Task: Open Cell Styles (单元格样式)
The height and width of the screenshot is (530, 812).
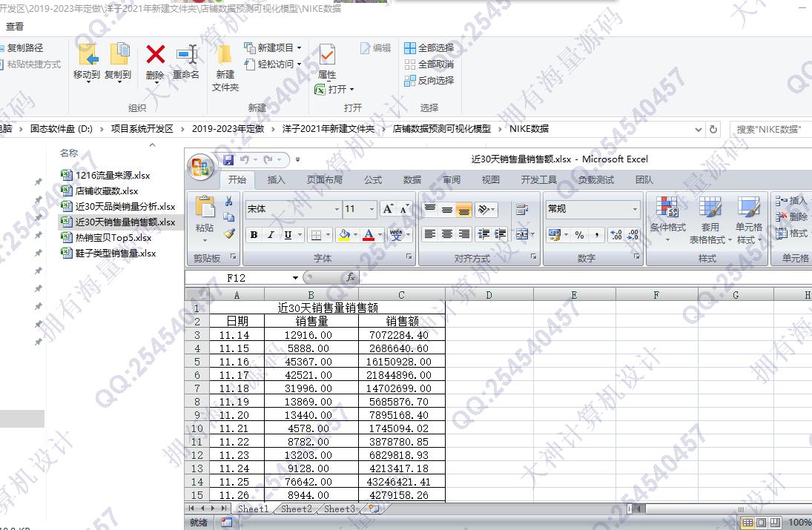Action: (x=749, y=220)
